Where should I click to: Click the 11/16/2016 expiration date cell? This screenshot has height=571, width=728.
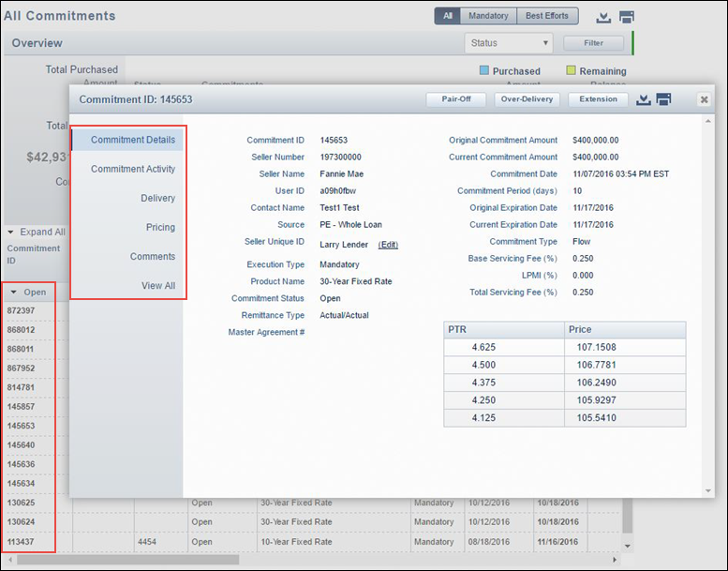[560, 542]
